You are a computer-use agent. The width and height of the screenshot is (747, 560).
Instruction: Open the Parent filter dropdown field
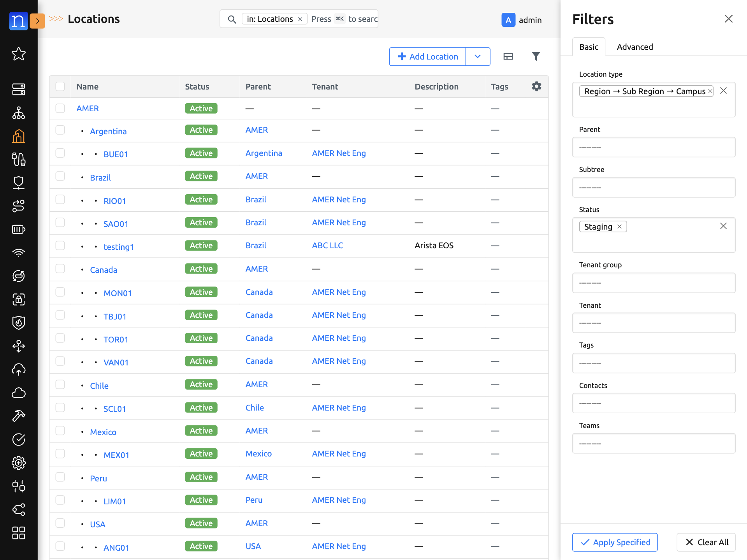[x=653, y=147]
